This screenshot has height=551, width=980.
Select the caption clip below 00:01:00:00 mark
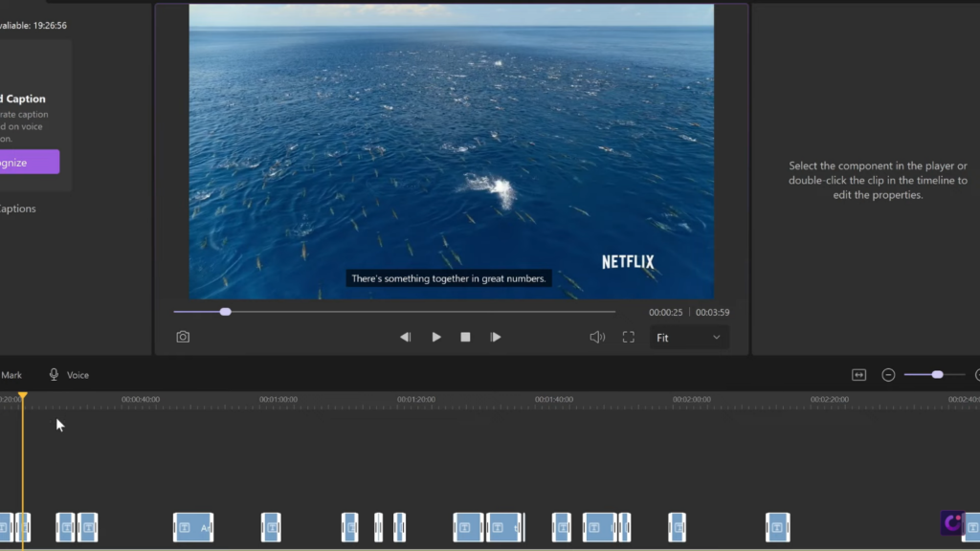coord(271,528)
